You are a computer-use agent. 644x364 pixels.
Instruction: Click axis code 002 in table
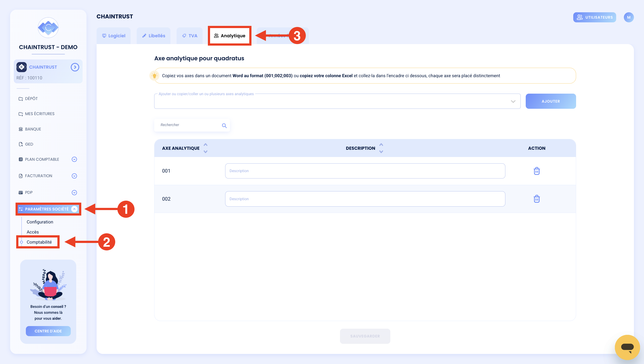(x=166, y=199)
